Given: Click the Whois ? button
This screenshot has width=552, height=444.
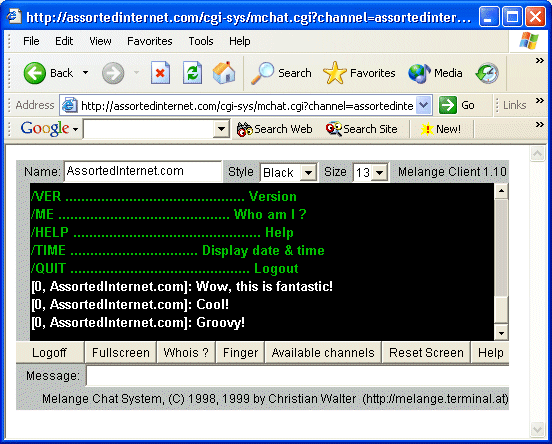Looking at the screenshot, I should tap(186, 352).
